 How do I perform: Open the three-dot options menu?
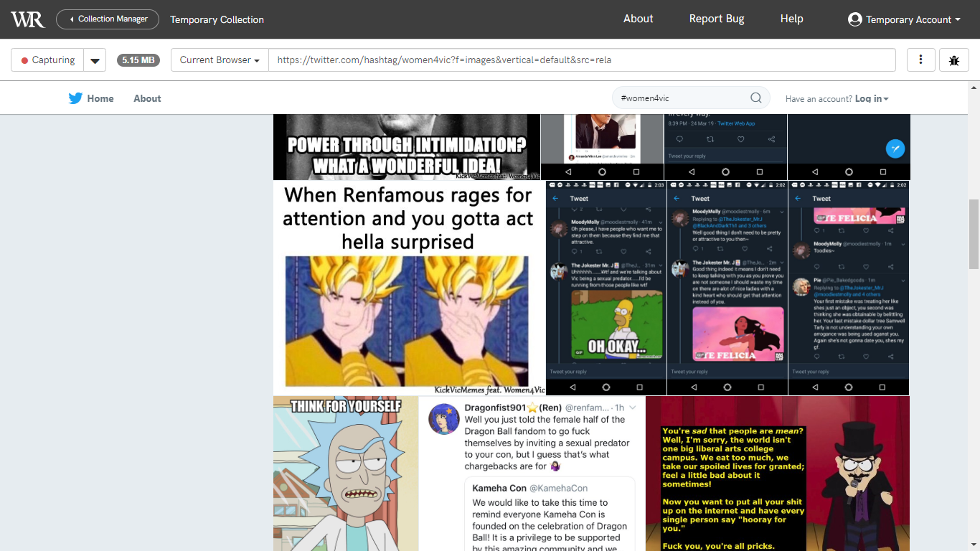(x=920, y=60)
